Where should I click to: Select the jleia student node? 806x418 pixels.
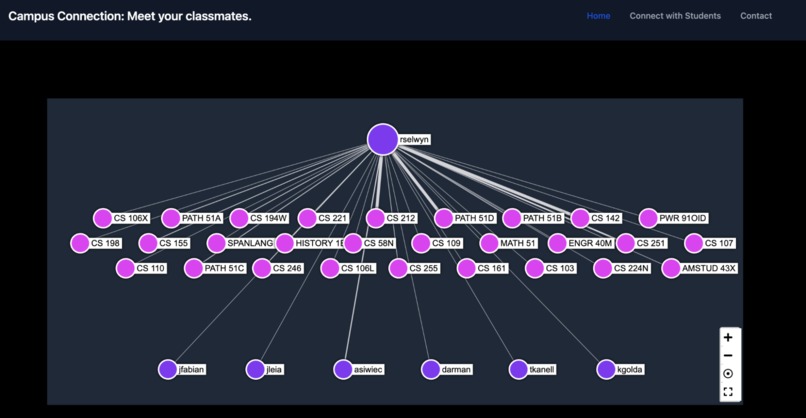(255, 369)
